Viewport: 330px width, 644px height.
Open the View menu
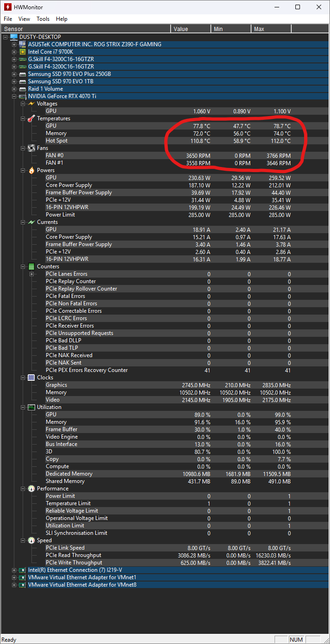tap(24, 19)
